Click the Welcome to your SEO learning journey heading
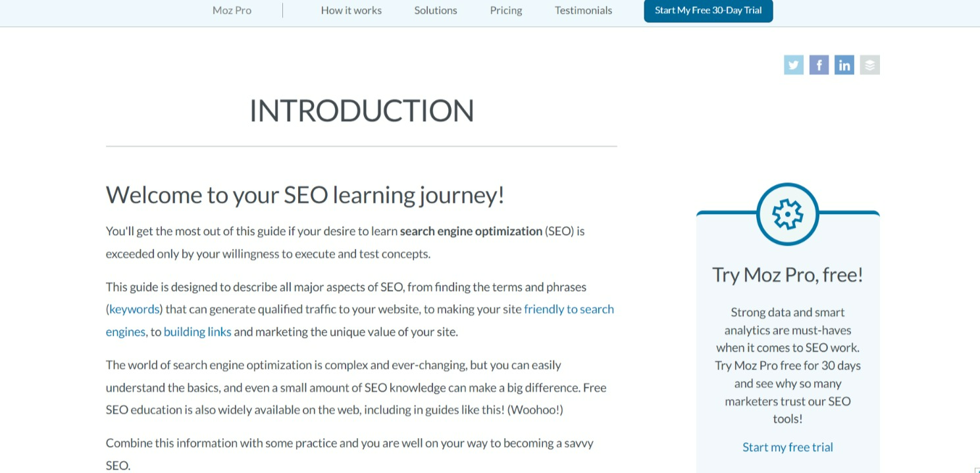Screen dimensions: 980x473 point(305,195)
